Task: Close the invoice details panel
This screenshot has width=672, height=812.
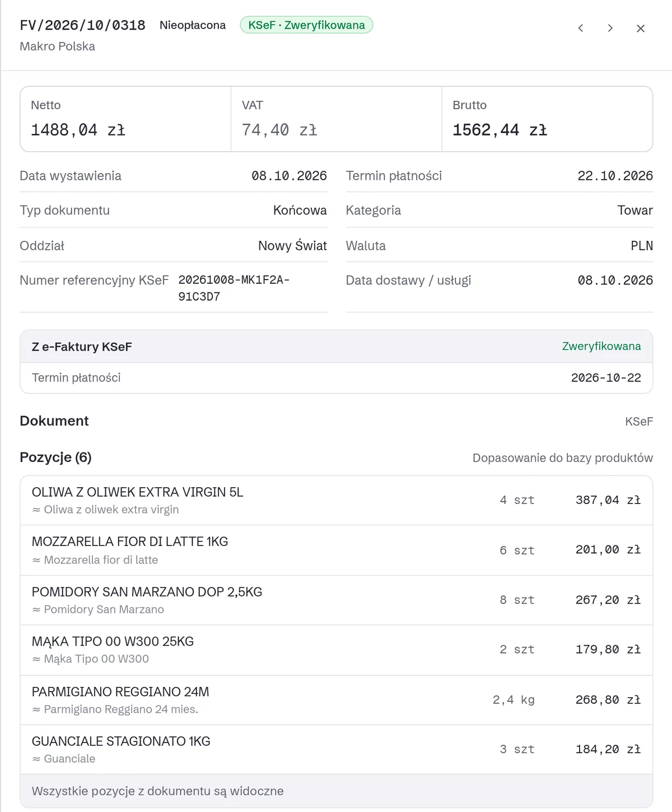Action: (x=641, y=28)
